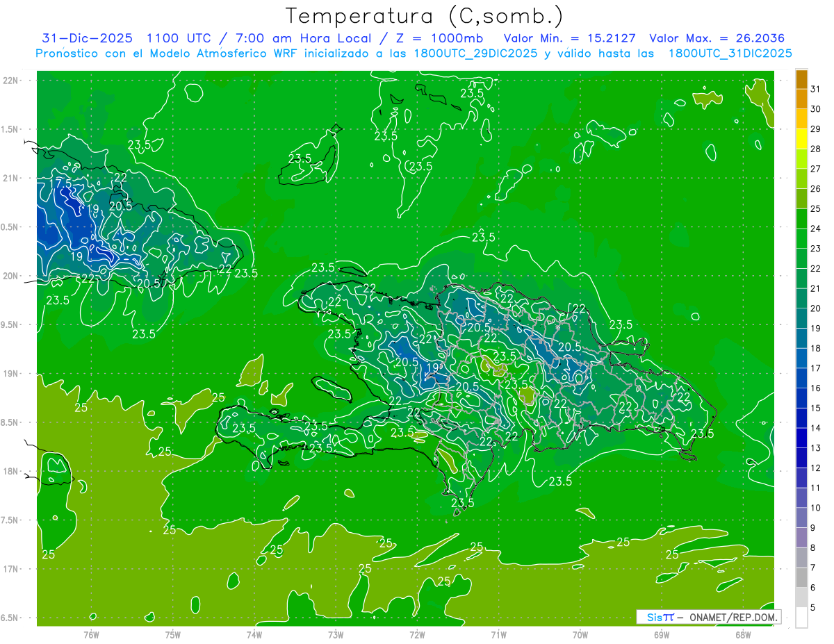This screenshot has height=644, width=834.
Task: Click the purple swatch between 9 and 10
Action: [801, 518]
